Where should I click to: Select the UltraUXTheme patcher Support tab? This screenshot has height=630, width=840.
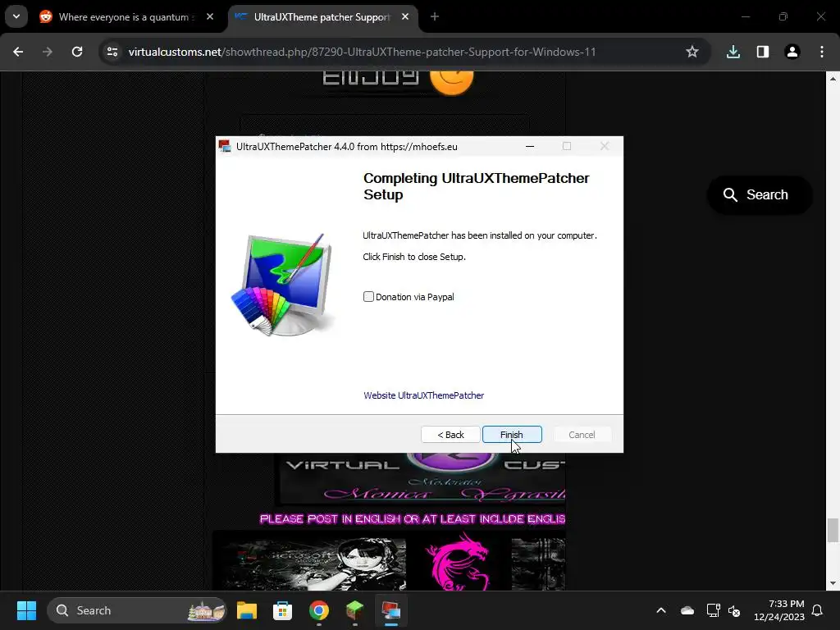pos(322,17)
